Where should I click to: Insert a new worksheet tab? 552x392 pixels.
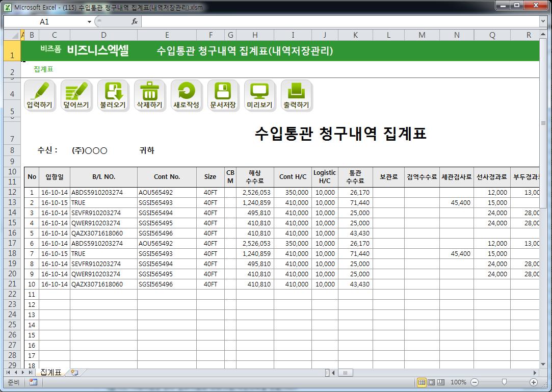74,373
